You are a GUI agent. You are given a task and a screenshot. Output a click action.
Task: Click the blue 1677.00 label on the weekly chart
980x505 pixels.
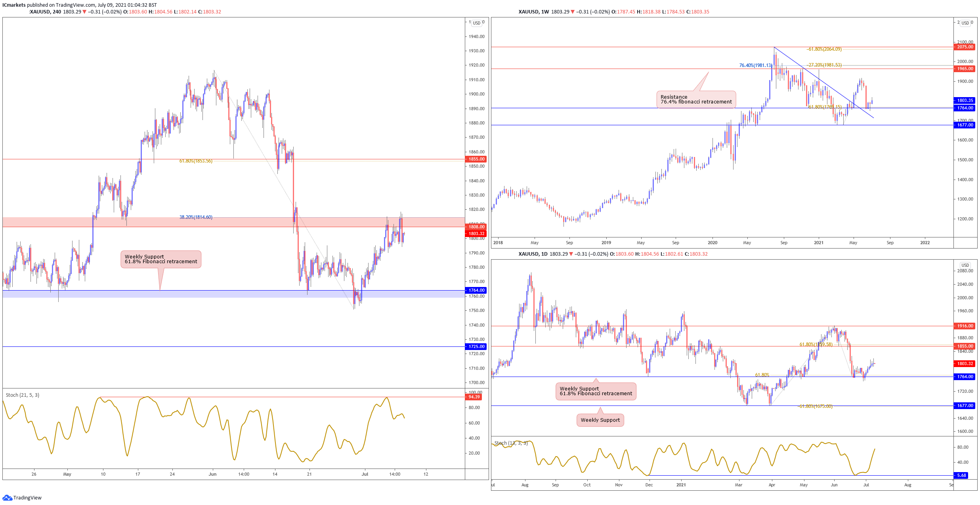(965, 125)
